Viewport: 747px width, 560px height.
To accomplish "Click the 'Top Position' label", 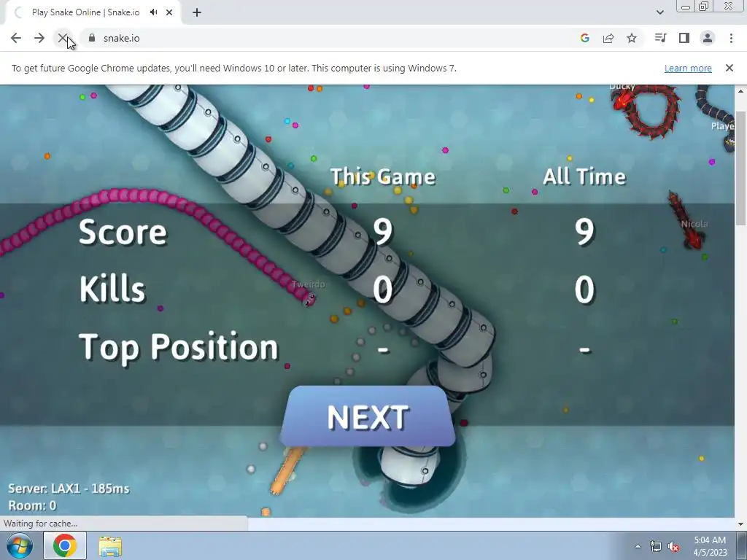I will click(x=179, y=347).
